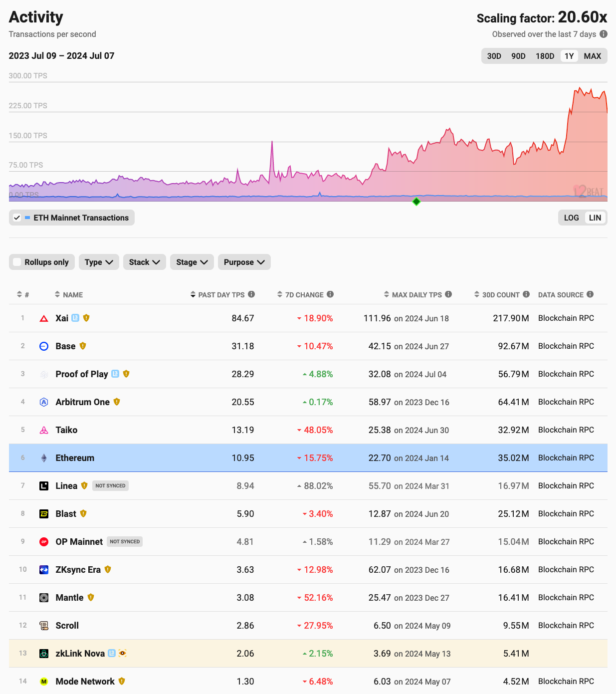Screen dimensions: 616x694
Task: Open the Type filter dropdown
Action: [99, 262]
